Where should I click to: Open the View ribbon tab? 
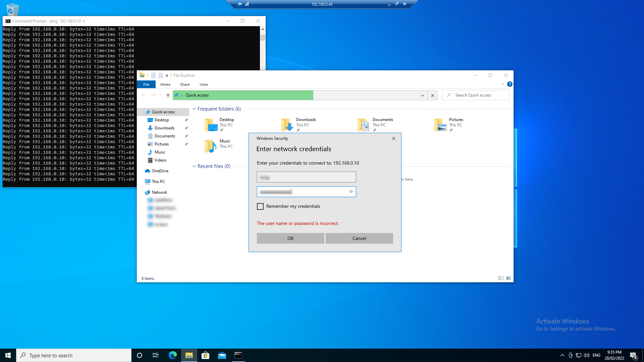point(204,84)
